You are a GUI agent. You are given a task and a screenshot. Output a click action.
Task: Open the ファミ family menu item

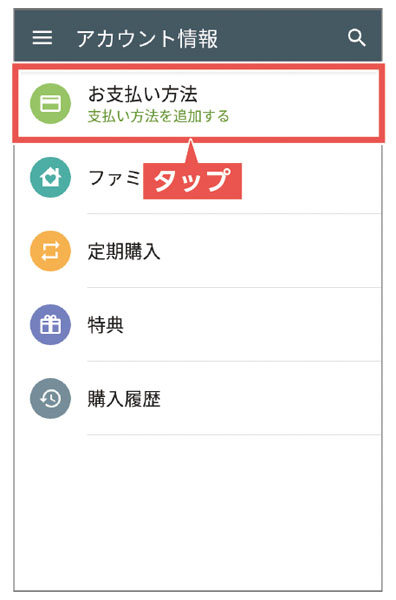114,178
